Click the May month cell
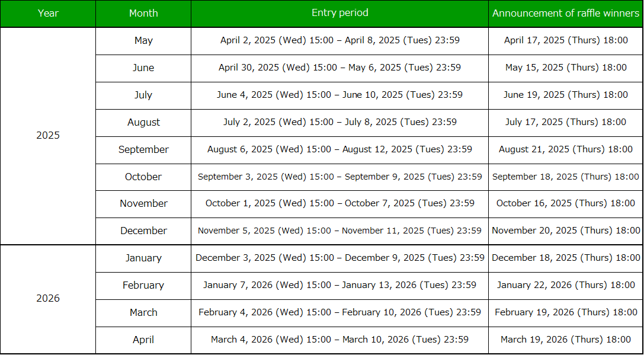 tap(143, 41)
